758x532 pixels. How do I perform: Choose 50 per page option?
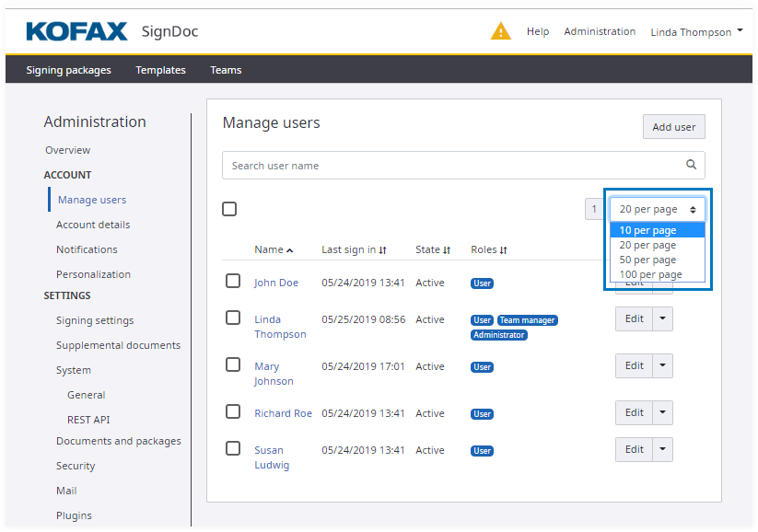(x=647, y=260)
